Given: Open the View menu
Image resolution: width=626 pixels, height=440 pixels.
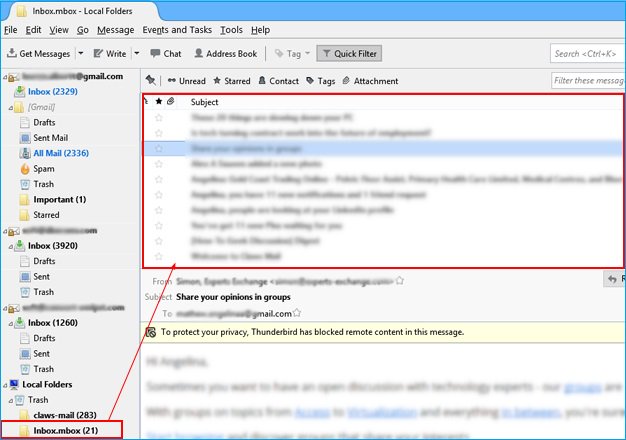Looking at the screenshot, I should 59,30.
